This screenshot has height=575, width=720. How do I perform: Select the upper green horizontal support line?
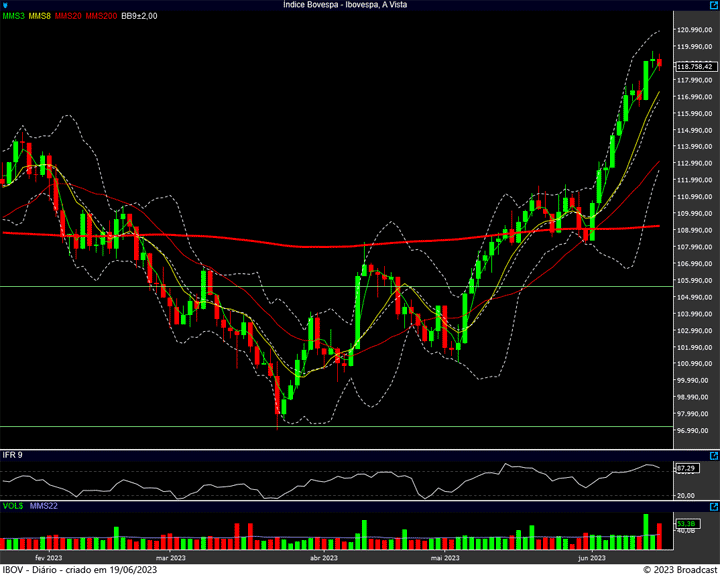(300, 286)
